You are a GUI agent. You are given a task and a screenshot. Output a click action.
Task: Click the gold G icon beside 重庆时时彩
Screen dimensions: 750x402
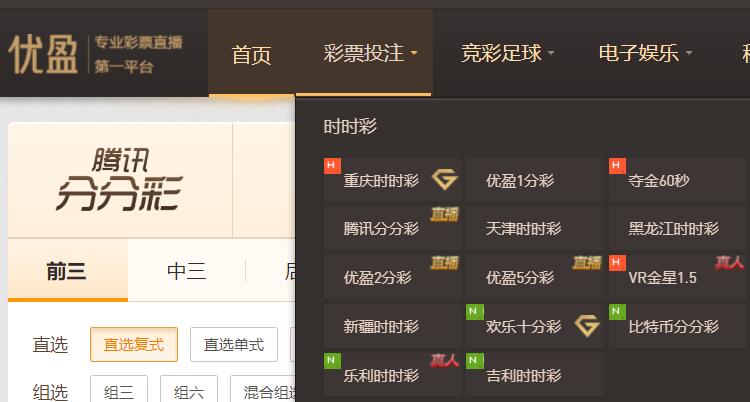tap(445, 179)
